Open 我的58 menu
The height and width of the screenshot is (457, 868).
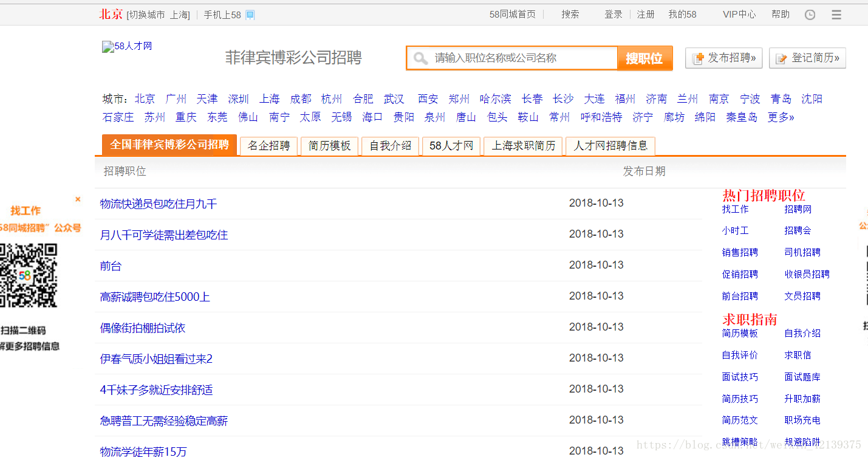[x=683, y=15]
